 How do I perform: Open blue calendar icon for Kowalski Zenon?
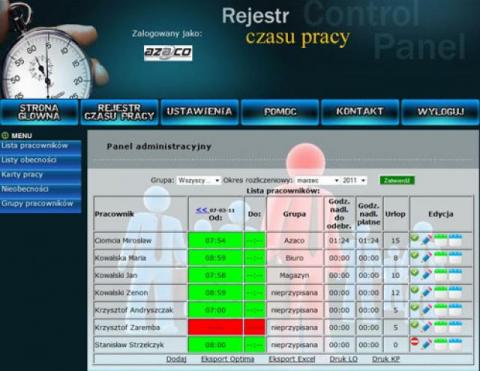point(455,292)
